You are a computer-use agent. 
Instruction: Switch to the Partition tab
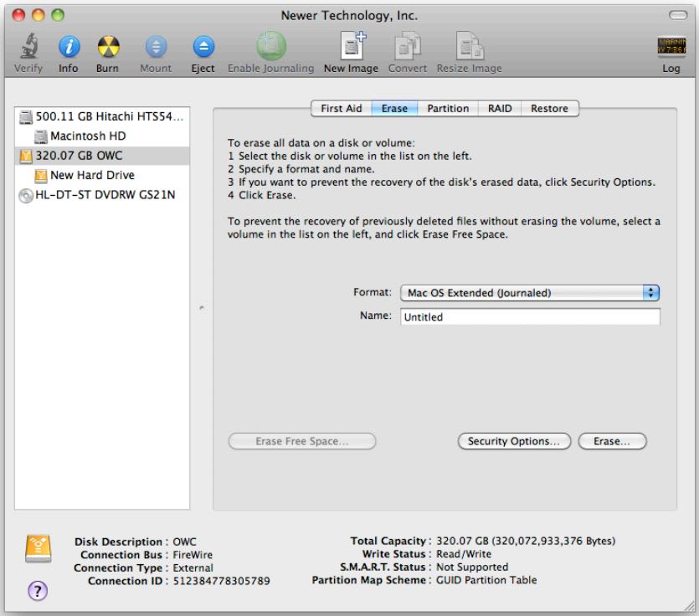[x=450, y=108]
